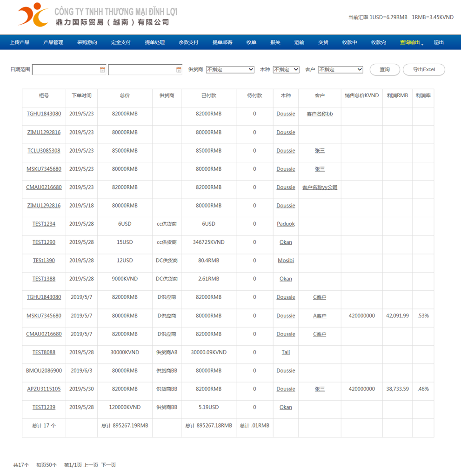Open the TEST1234 container link
Screen dimensions: 461x476
44,224
